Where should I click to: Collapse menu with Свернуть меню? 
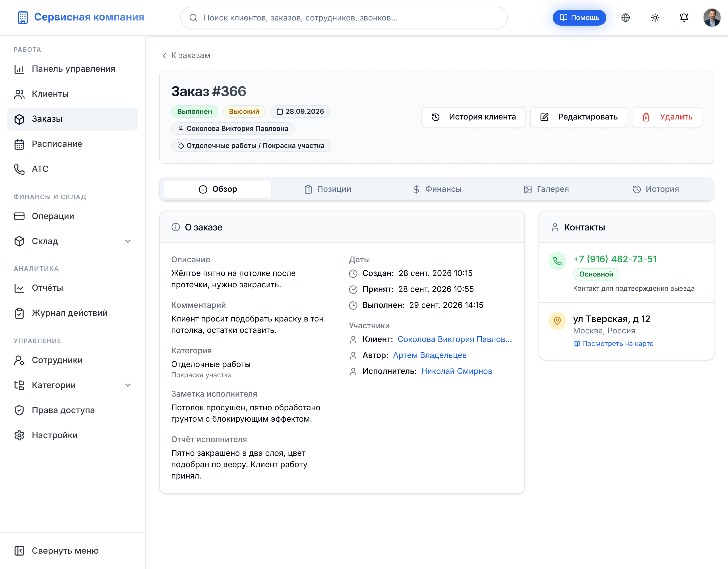click(72, 551)
